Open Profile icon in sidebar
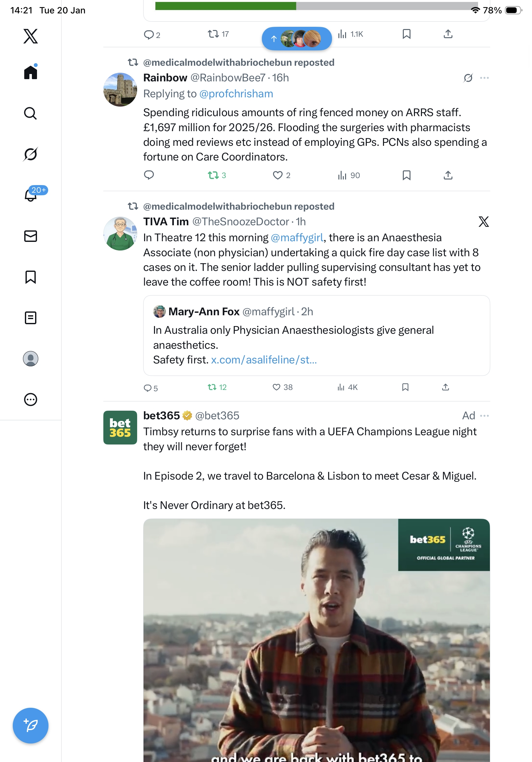Screen dimensions: 532x762 [31, 359]
